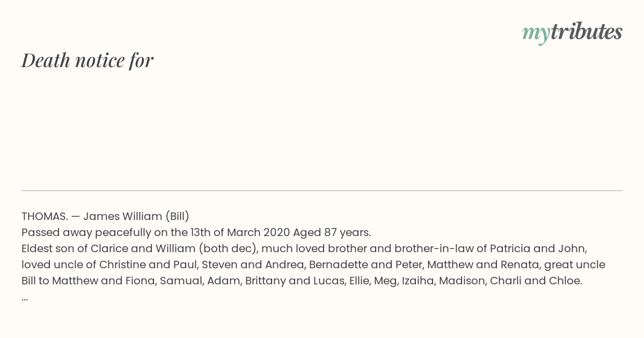Click the "(Bill)" nickname text
Screen dimensions: 644x338
[177, 216]
